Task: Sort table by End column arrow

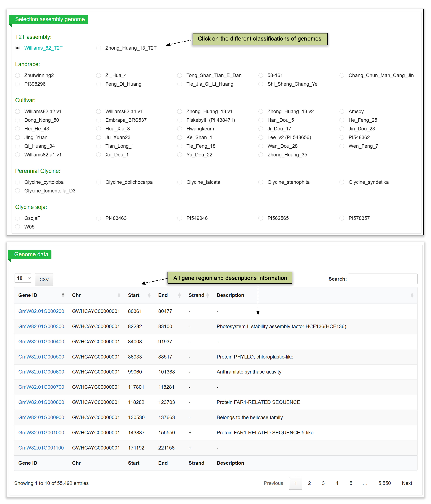Action: point(179,295)
